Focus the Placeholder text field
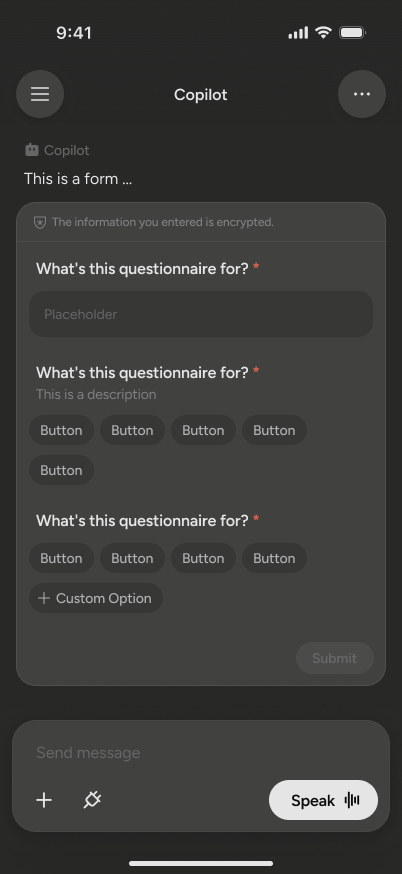Screen dimensions: 402x874 click(x=201, y=314)
